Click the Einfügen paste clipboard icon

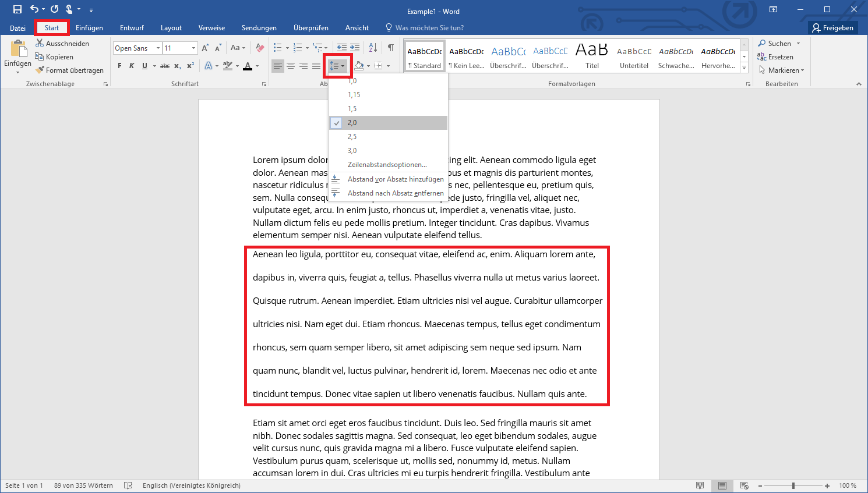click(18, 48)
